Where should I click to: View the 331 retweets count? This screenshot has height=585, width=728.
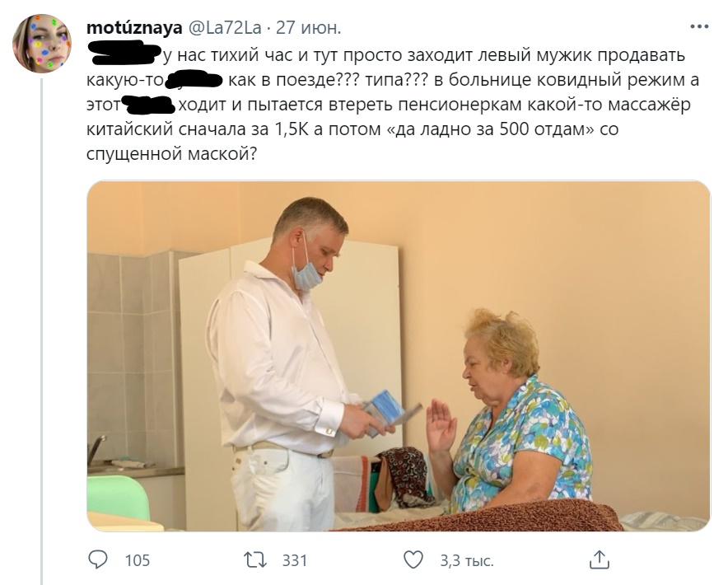click(295, 560)
